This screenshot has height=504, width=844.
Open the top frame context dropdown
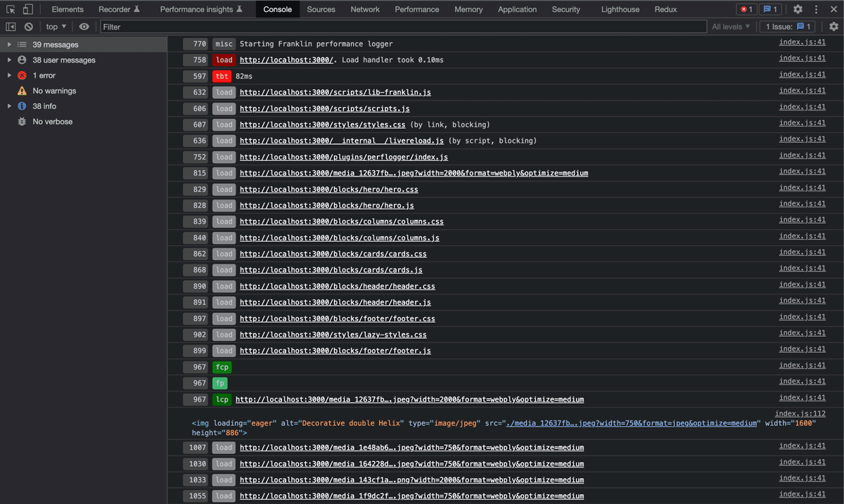56,26
